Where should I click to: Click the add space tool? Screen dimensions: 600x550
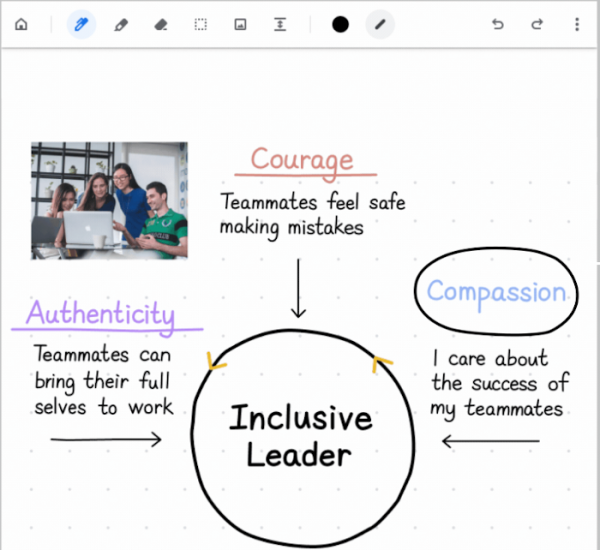280,25
